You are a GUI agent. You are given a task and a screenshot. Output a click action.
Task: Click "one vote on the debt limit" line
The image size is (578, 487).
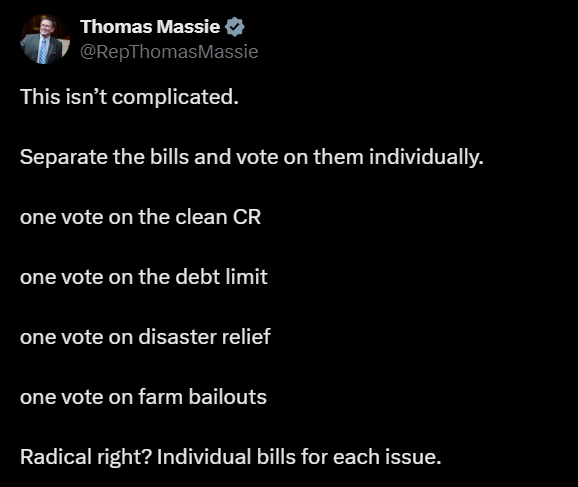144,277
